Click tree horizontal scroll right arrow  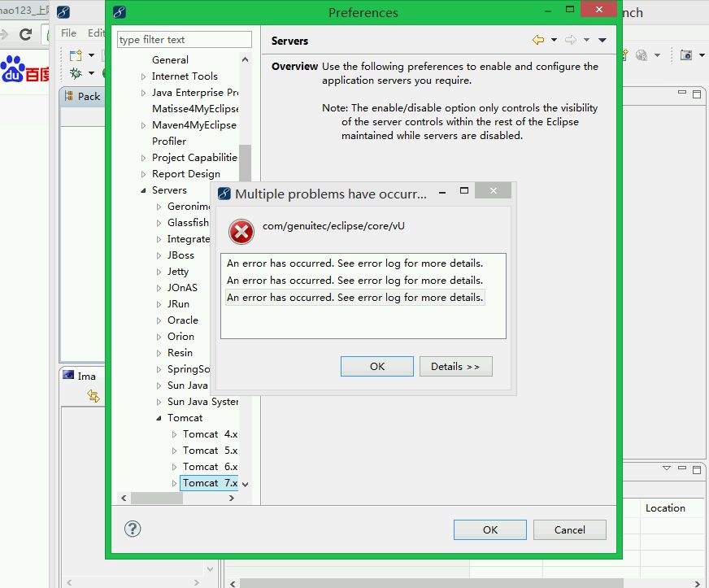pyautogui.click(x=232, y=498)
